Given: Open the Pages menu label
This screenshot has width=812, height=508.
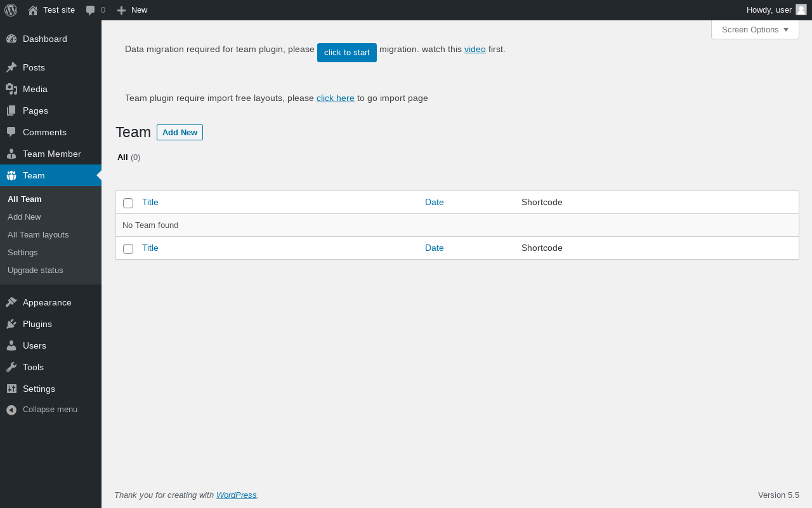Looking at the screenshot, I should point(36,110).
